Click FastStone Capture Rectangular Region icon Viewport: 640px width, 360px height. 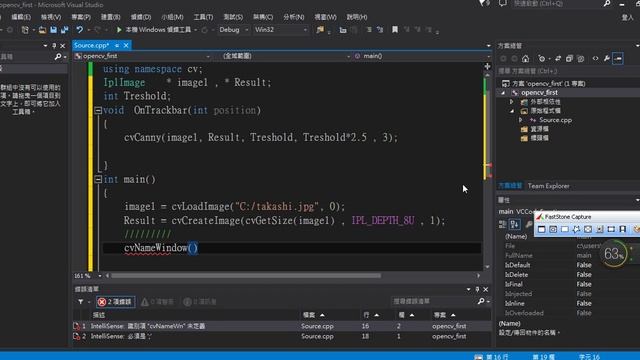564,229
